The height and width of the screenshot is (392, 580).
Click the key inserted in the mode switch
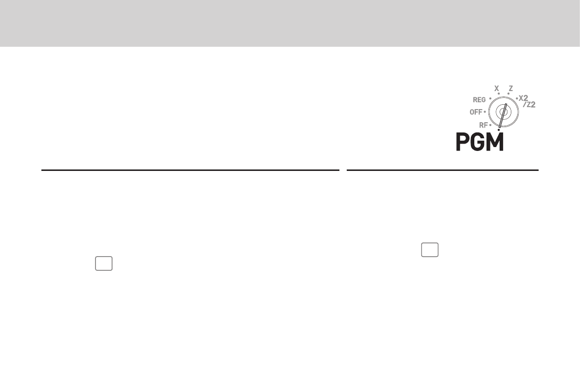tap(502, 115)
